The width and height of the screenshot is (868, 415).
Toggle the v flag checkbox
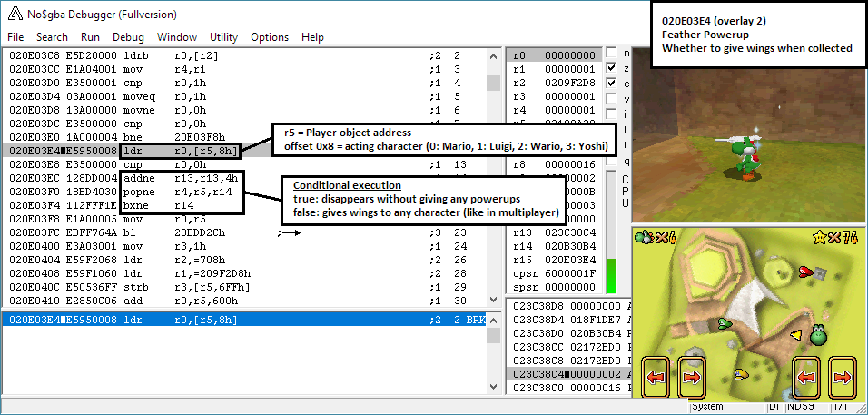coord(611,98)
